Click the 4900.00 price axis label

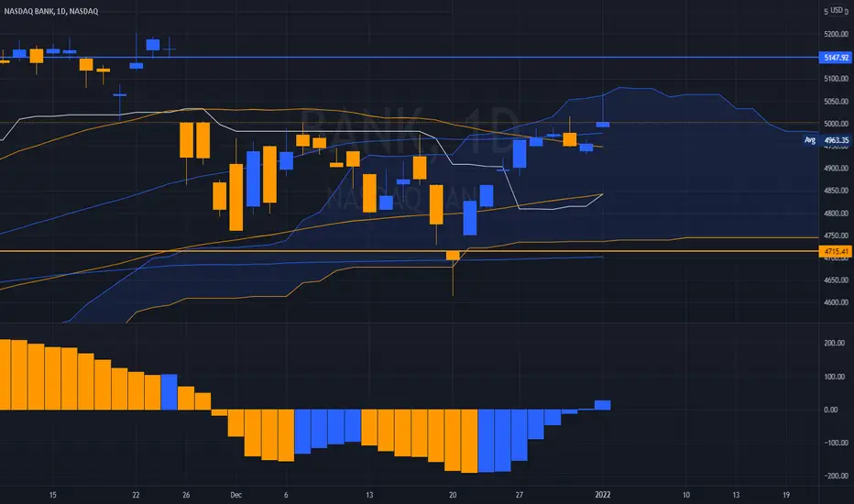click(x=836, y=169)
